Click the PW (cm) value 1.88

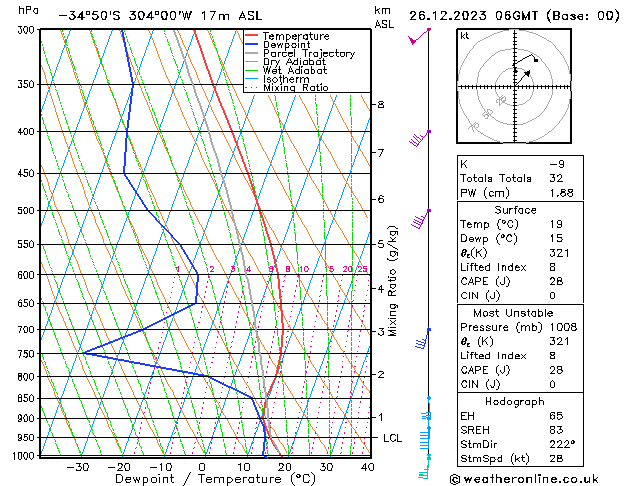[561, 193]
